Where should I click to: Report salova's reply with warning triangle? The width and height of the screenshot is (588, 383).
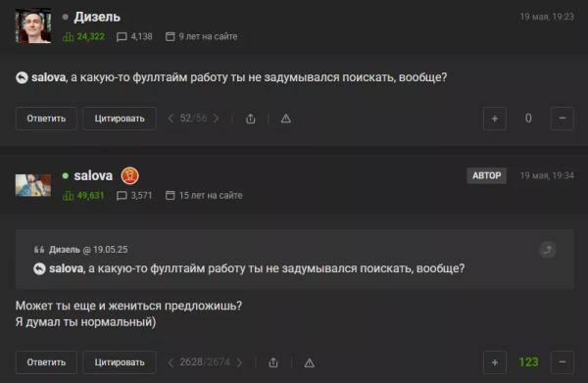(309, 362)
